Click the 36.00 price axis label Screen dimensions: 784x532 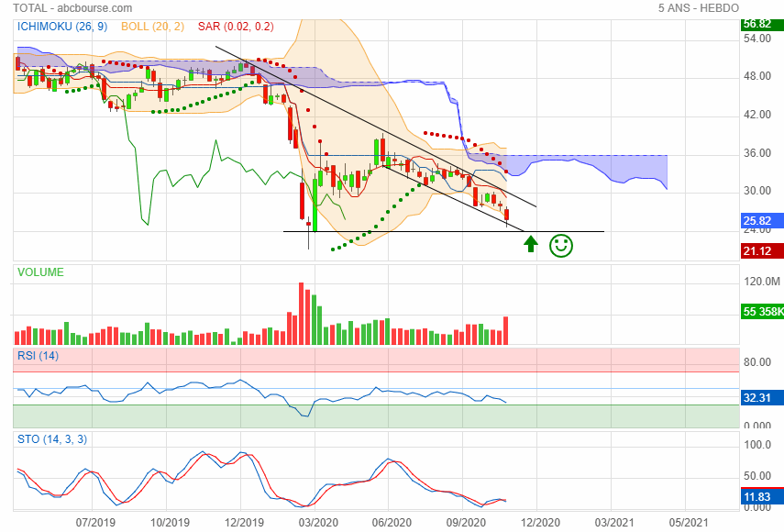click(x=757, y=153)
